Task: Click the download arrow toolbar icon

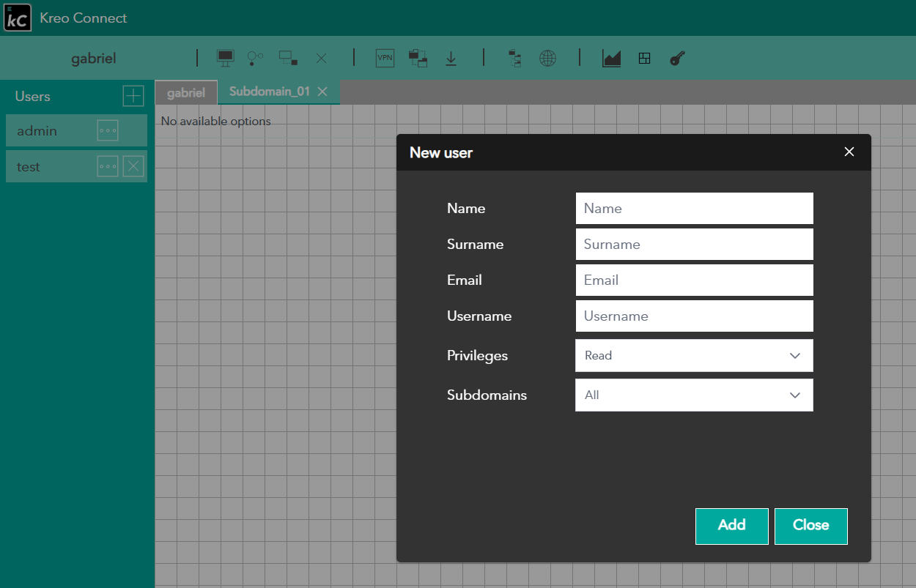Action: tap(451, 58)
